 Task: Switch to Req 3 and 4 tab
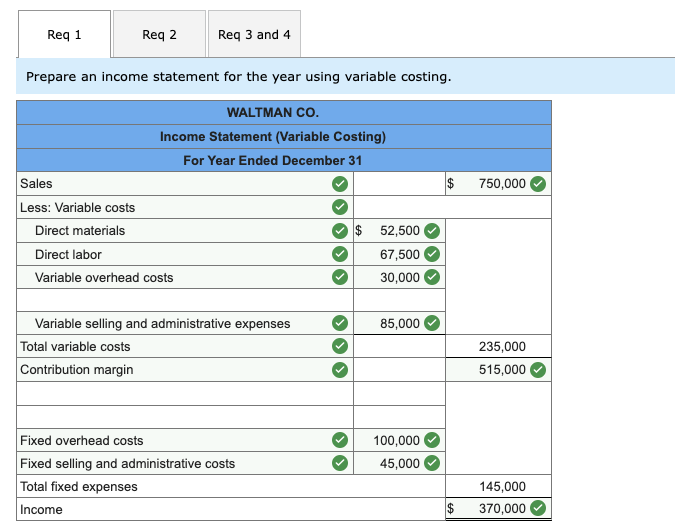254,34
